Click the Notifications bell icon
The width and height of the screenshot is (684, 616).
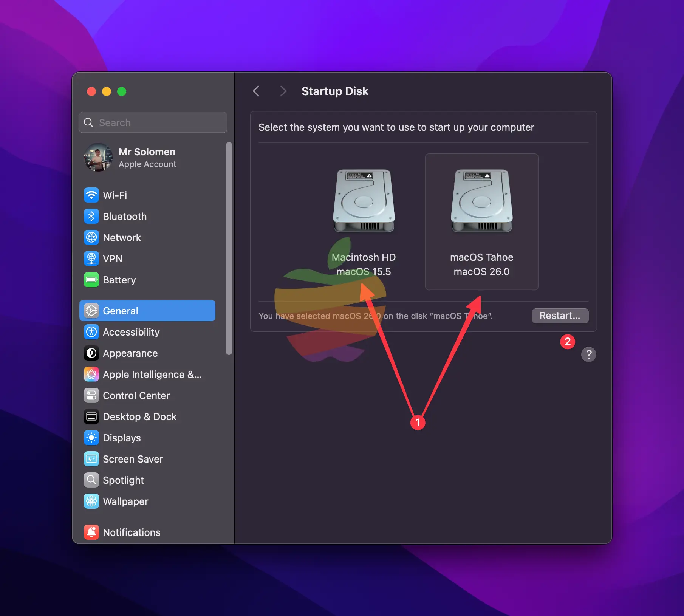tap(91, 532)
